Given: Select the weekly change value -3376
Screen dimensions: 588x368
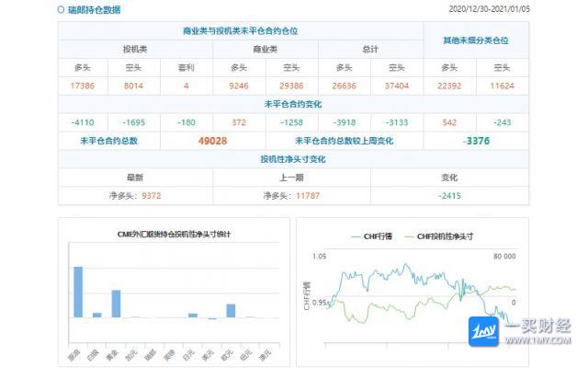Looking at the screenshot, I should (x=476, y=141).
